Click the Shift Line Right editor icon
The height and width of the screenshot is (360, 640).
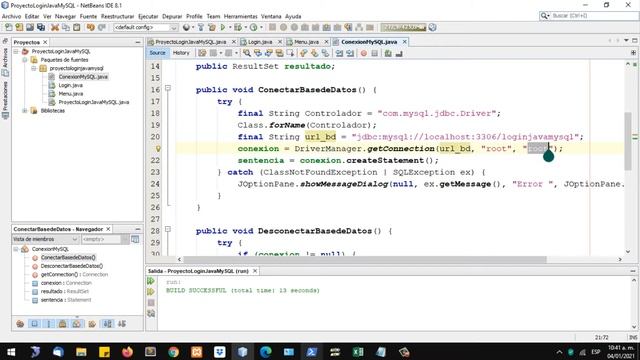[350, 53]
